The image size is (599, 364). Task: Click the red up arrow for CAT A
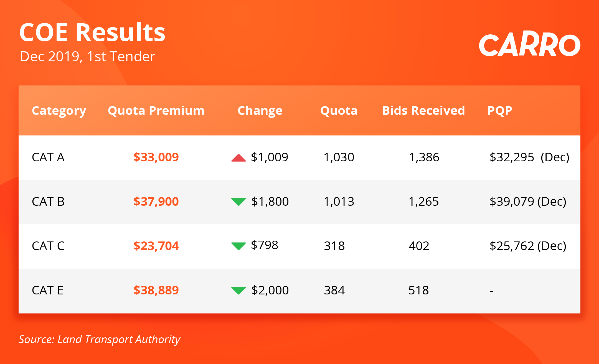pyautogui.click(x=238, y=158)
